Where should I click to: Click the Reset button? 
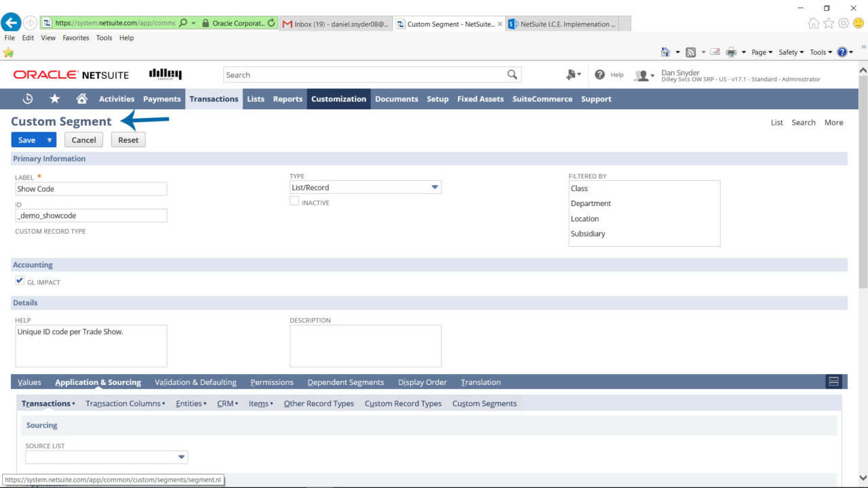[x=127, y=140]
